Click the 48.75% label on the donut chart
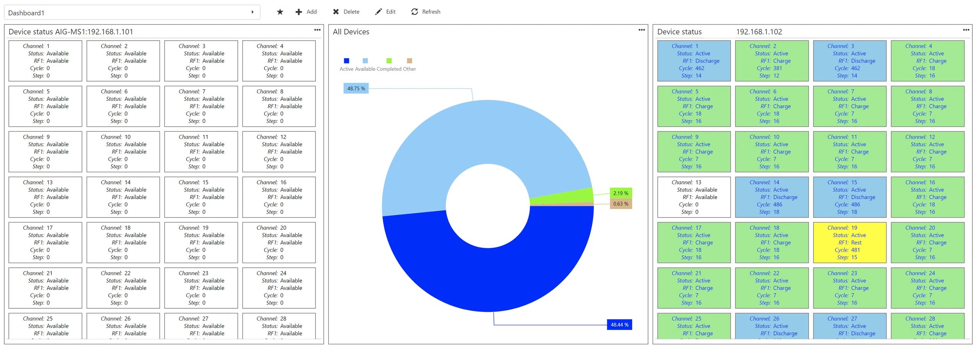This screenshot has width=980, height=360. pyautogui.click(x=356, y=88)
